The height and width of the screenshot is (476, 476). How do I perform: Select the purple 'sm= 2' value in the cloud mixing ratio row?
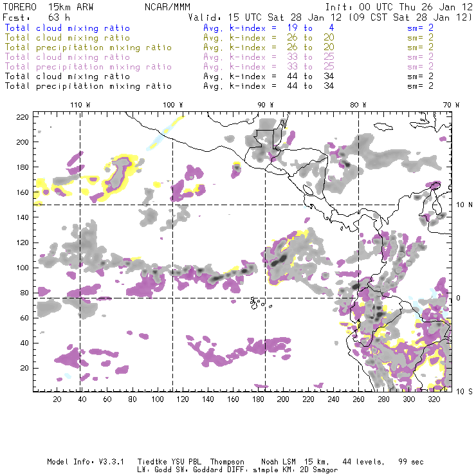[420, 57]
